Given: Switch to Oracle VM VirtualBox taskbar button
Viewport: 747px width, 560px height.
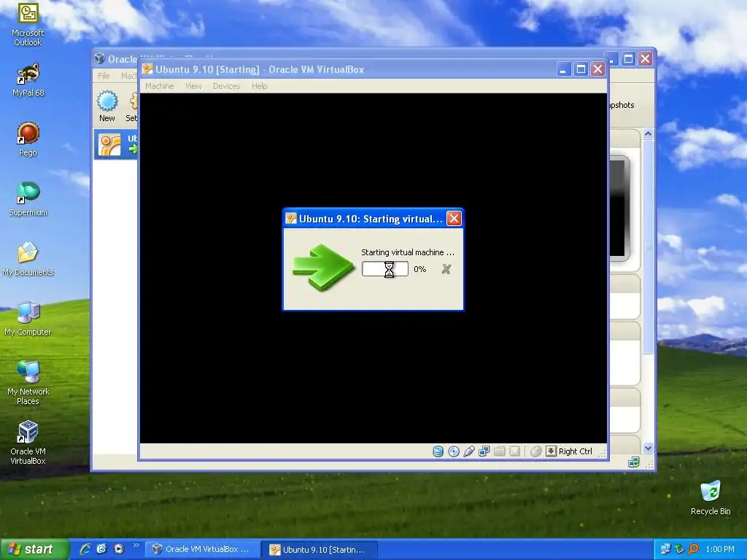Looking at the screenshot, I should pos(202,549).
